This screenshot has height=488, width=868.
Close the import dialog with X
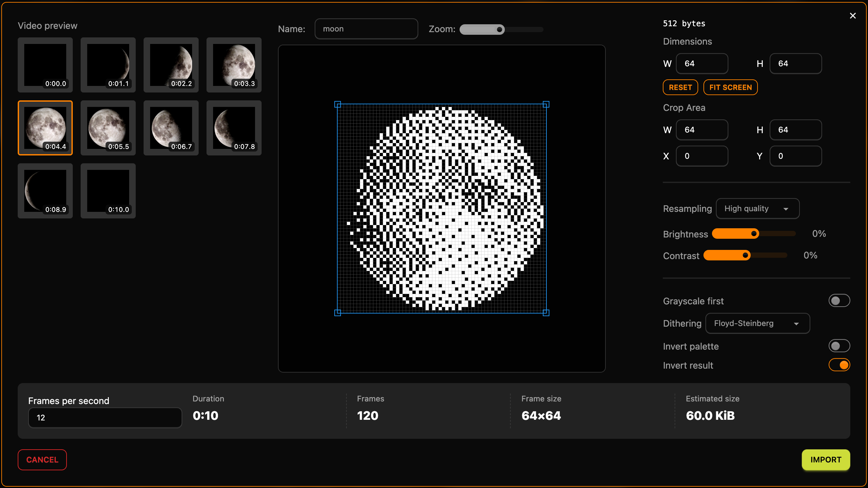pyautogui.click(x=853, y=16)
